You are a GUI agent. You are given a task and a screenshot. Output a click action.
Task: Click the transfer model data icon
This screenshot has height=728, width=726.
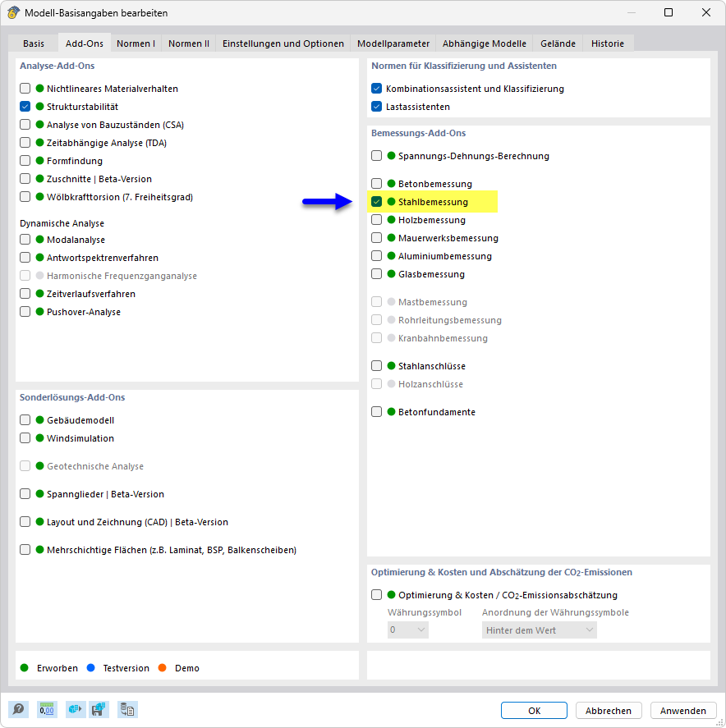(76, 709)
